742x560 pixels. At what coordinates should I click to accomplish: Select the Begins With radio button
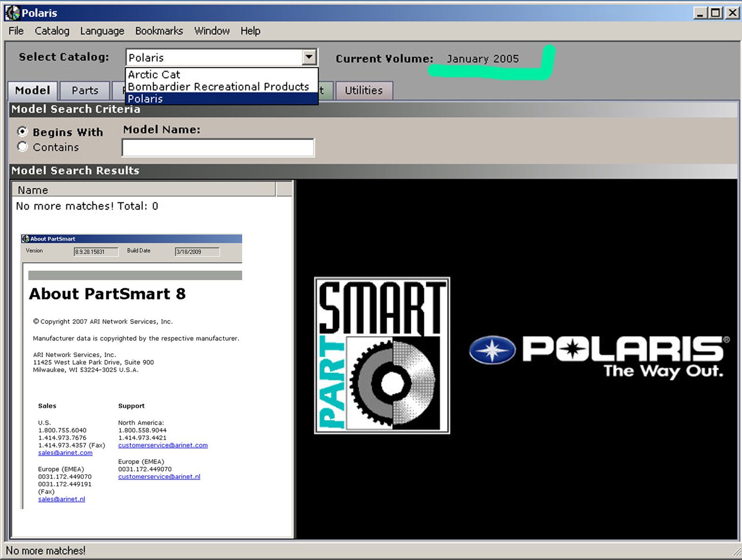tap(22, 131)
